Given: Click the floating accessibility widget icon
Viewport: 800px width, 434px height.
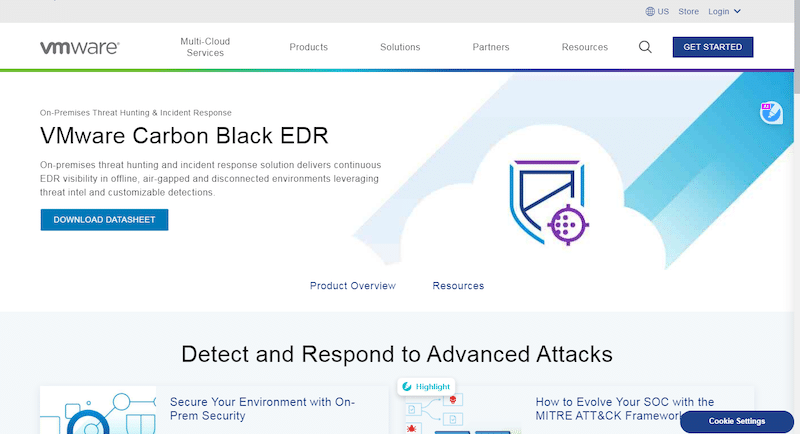Looking at the screenshot, I should [771, 112].
